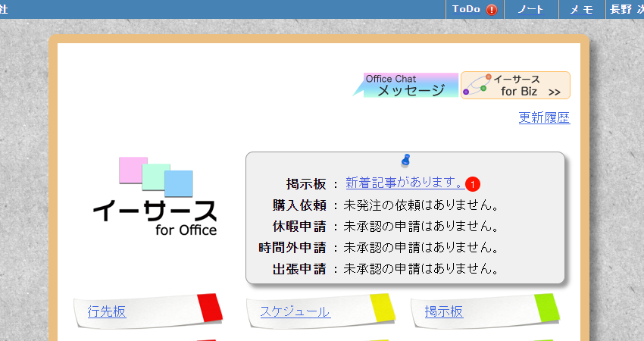Viewport: 644px width, 341px height.
Task: Open the ノート menu item
Action: [x=530, y=9]
